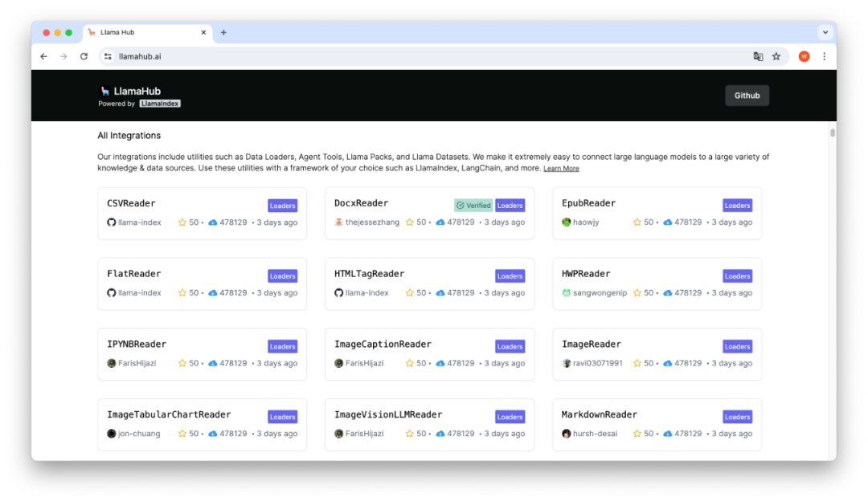Click haowjy avatar on EpubReader card
The height and width of the screenshot is (502, 868).
[x=567, y=222]
